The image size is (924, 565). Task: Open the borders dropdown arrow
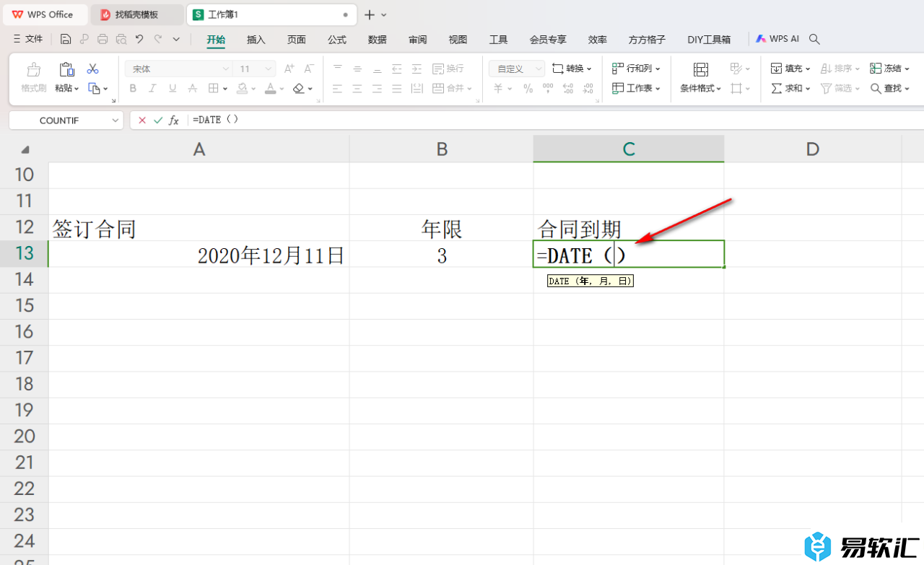[x=225, y=89]
